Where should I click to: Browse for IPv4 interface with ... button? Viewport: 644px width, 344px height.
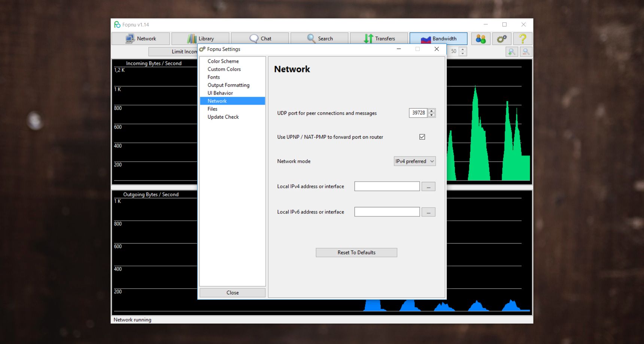(x=429, y=186)
